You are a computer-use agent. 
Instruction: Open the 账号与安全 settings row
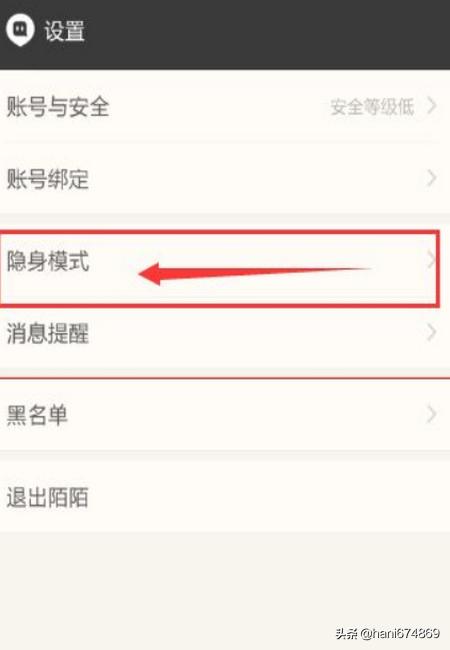pos(225,107)
